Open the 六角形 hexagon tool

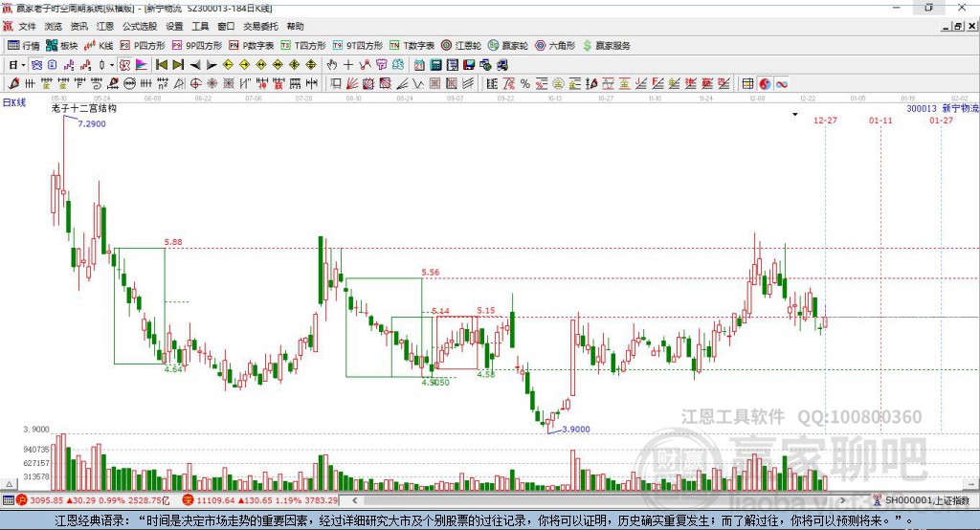click(x=555, y=46)
